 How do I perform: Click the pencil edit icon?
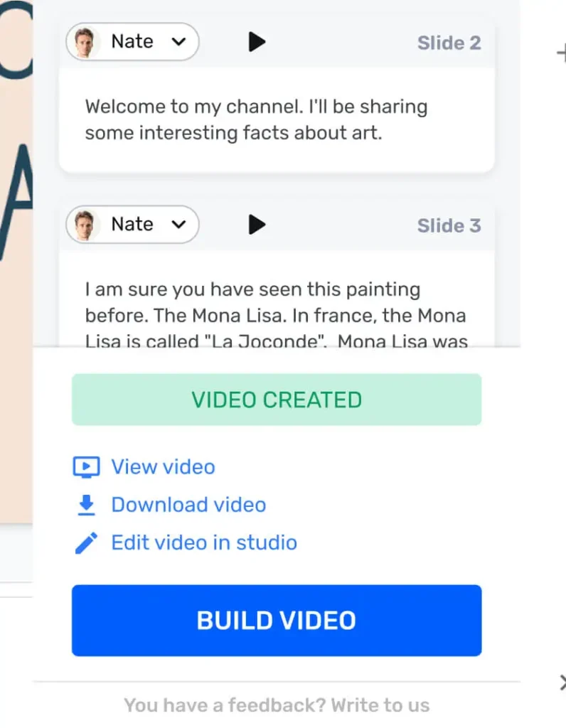coord(86,543)
